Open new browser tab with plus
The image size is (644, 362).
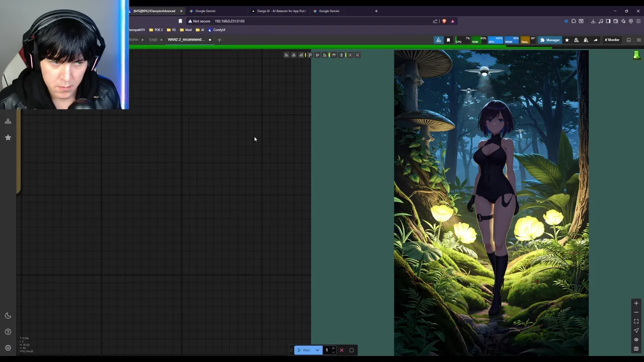[376, 11]
